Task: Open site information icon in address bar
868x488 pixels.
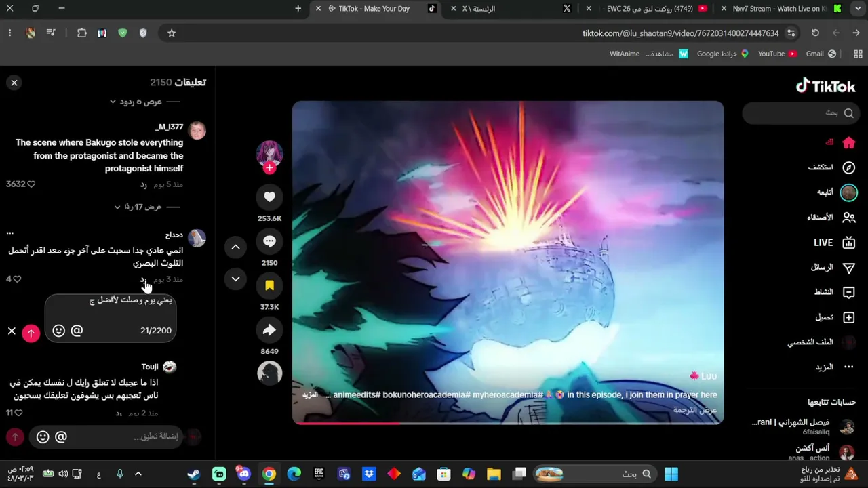Action: click(791, 33)
